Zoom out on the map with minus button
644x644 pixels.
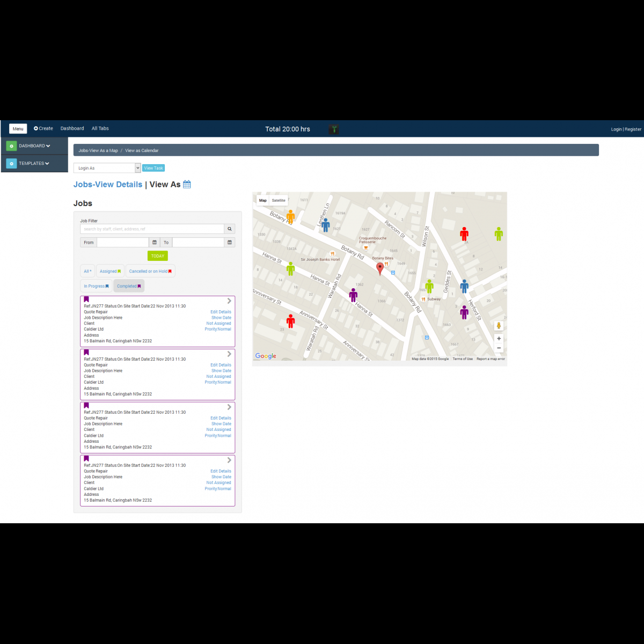499,348
